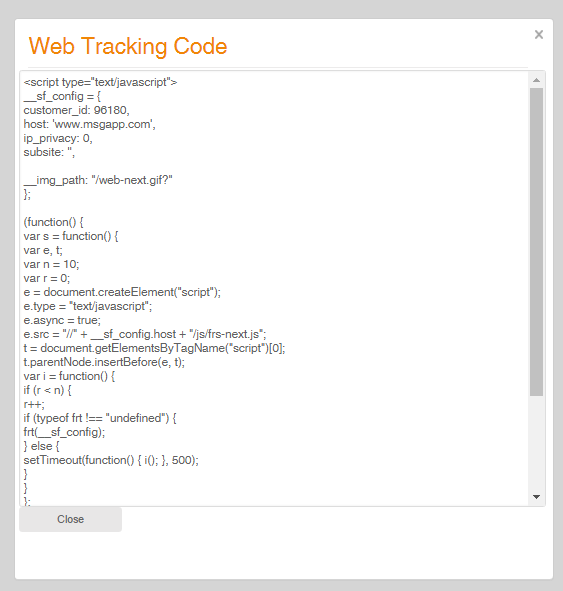
Task: Click the "} else {" line
Action: pyautogui.click(x=41, y=446)
